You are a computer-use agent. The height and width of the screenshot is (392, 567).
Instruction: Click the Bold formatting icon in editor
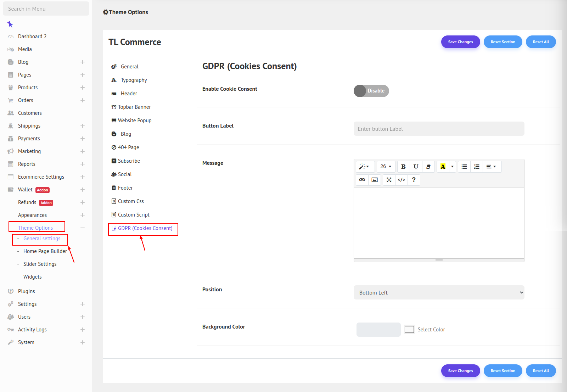coord(403,167)
